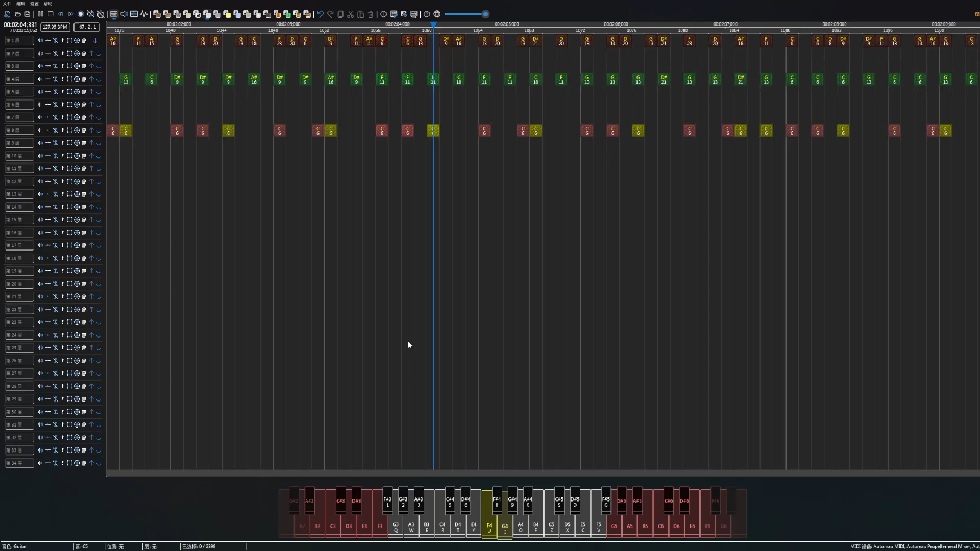This screenshot has height=551, width=980.
Task: Open the 文件 menu
Action: coord(7,4)
